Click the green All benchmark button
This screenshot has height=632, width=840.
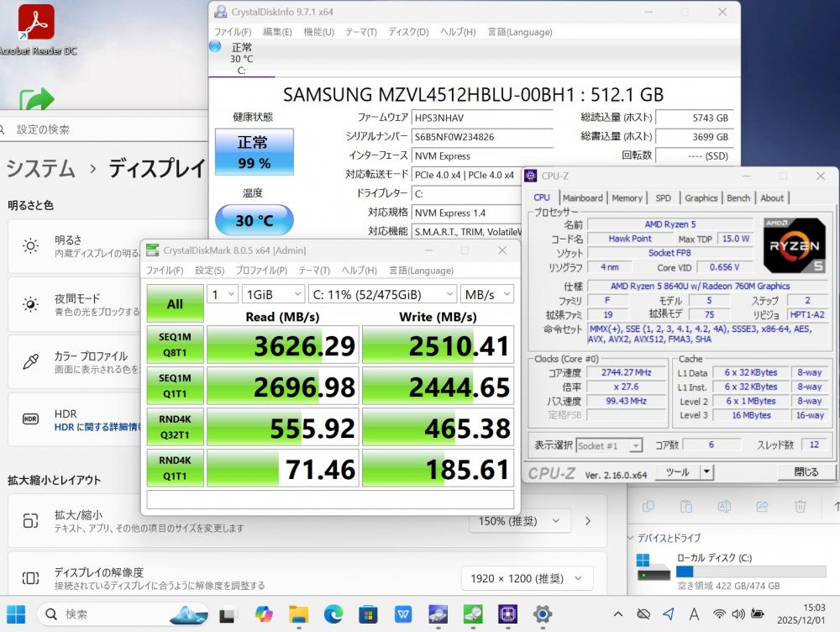coord(175,303)
